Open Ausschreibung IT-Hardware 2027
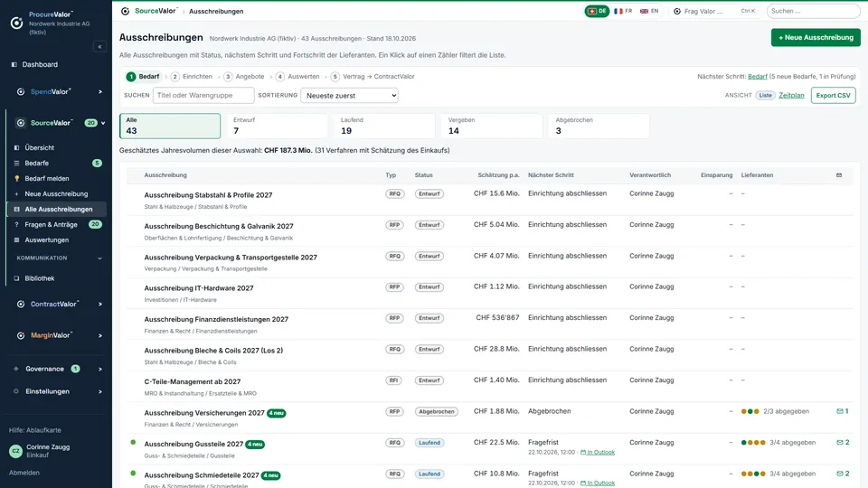This screenshot has width=868, height=488. 199,288
